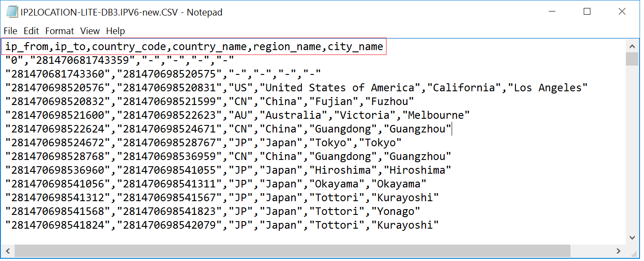Image resolution: width=644 pixels, height=261 pixels.
Task: Click the vertical scrollbar thumb
Action: pyautogui.click(x=632, y=59)
